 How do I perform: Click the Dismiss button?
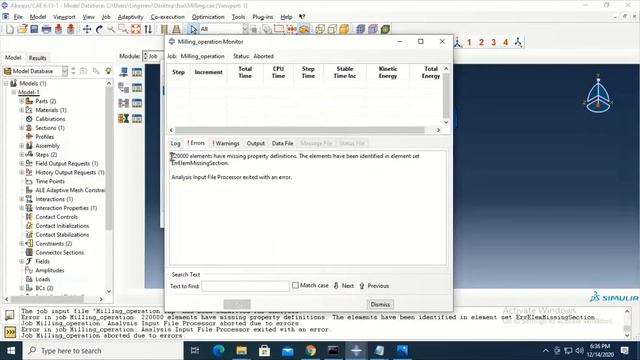click(x=380, y=304)
